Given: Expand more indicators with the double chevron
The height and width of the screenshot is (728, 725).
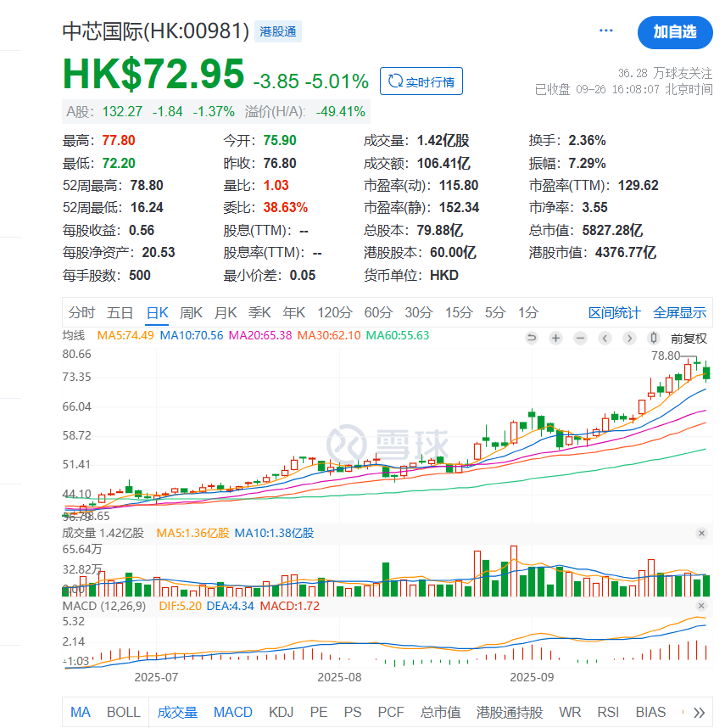Looking at the screenshot, I should coord(699,712).
